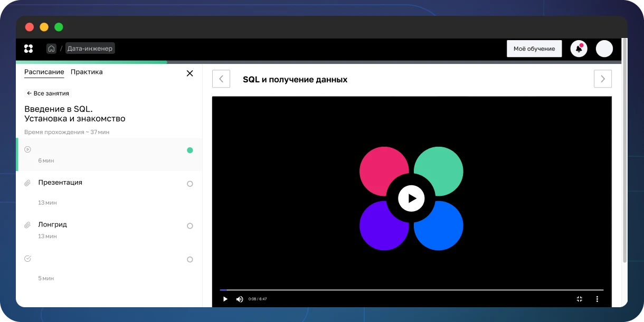The height and width of the screenshot is (322, 644).
Task: Go back via Все занятия link
Action: click(x=48, y=93)
